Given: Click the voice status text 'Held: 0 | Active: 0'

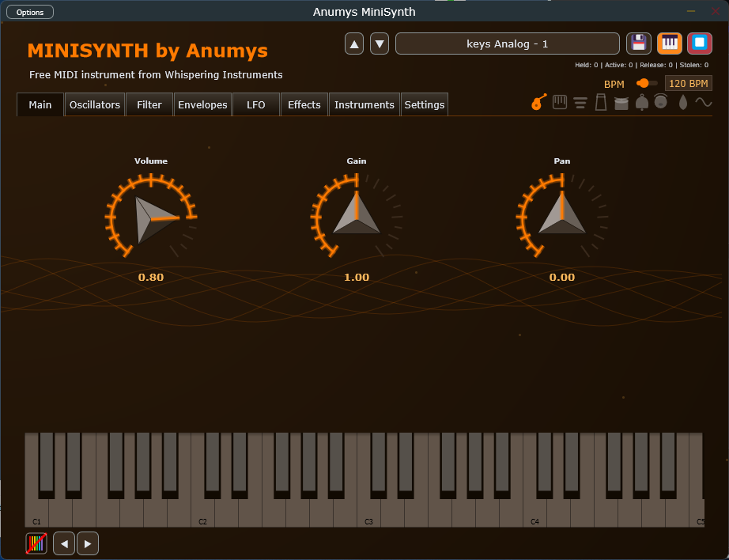Looking at the screenshot, I should click(x=603, y=65).
